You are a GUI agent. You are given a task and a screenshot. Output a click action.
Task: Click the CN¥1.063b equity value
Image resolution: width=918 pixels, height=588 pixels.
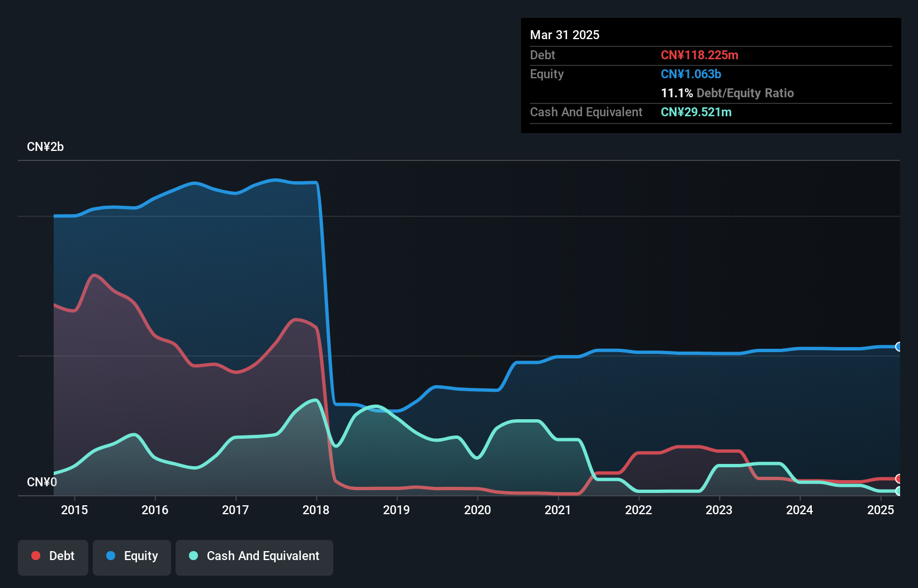click(x=691, y=74)
